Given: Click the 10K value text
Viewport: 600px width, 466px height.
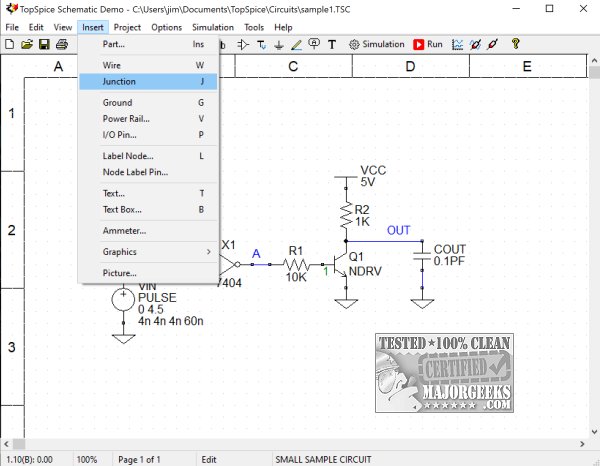Looking at the screenshot, I should 296,277.
